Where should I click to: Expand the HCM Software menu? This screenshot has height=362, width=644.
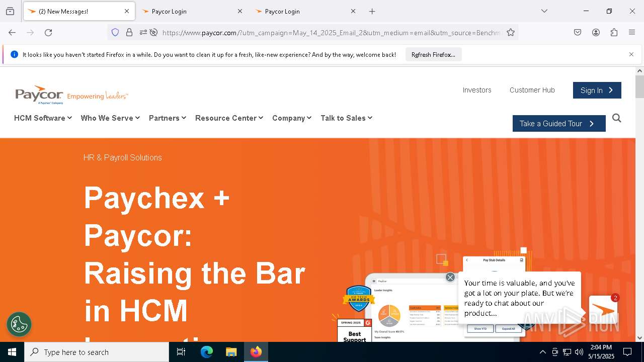(x=43, y=118)
